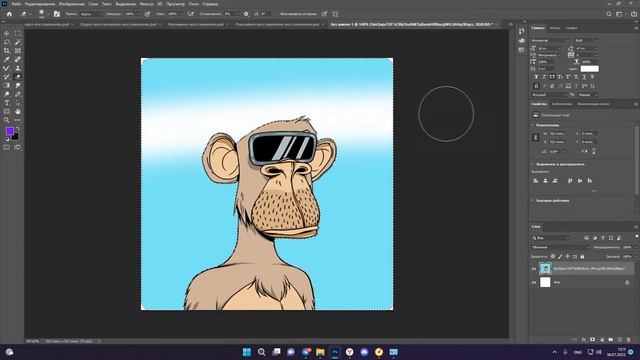640x360 pixels.
Task: Switch to the Глифы tab
Action: point(571,28)
